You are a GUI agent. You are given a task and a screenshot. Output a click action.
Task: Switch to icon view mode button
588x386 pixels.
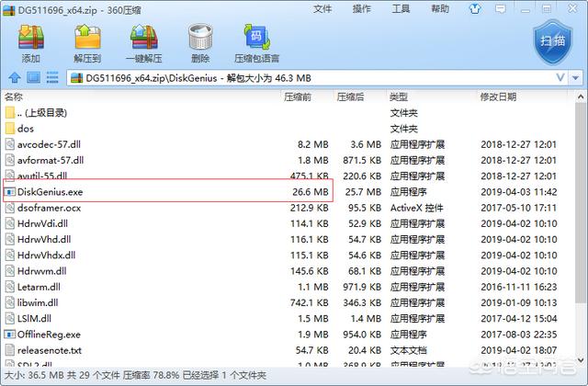pyautogui.click(x=33, y=77)
